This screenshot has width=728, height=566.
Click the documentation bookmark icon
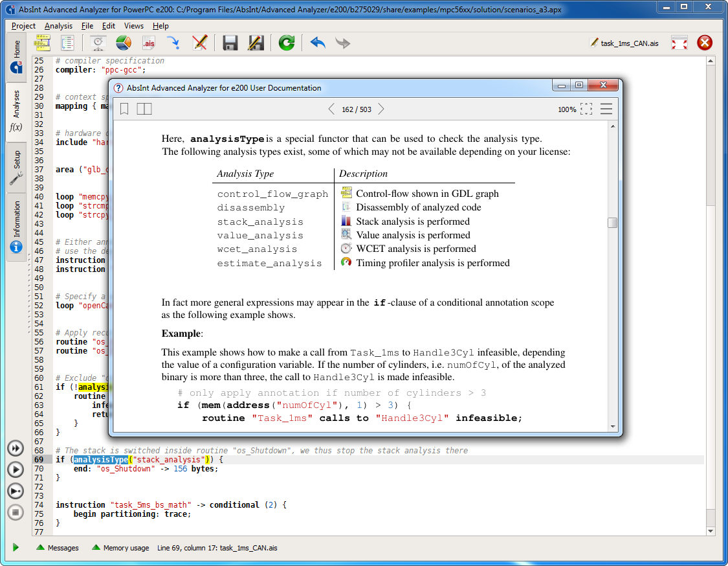point(124,109)
